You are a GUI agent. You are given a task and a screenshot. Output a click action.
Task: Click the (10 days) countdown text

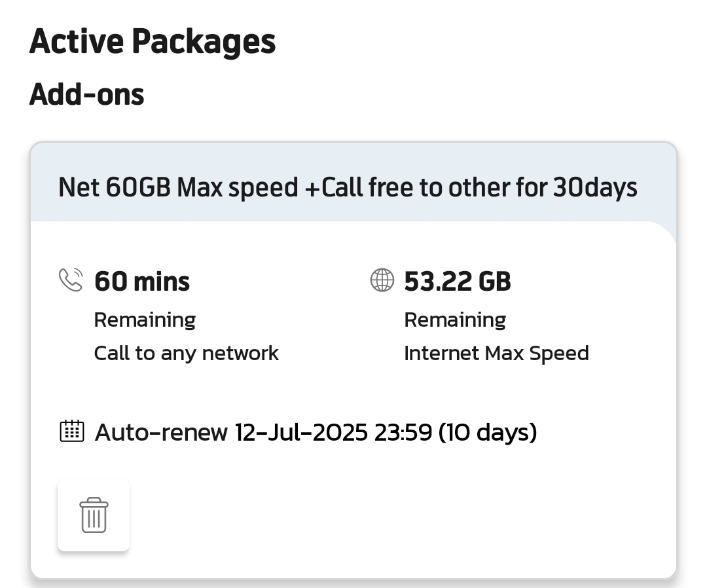click(x=488, y=432)
